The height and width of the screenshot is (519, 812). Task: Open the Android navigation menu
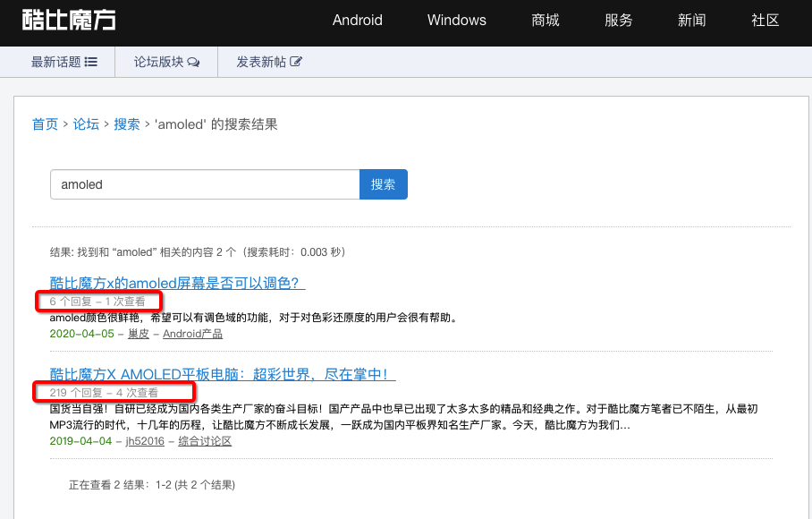[x=357, y=21]
